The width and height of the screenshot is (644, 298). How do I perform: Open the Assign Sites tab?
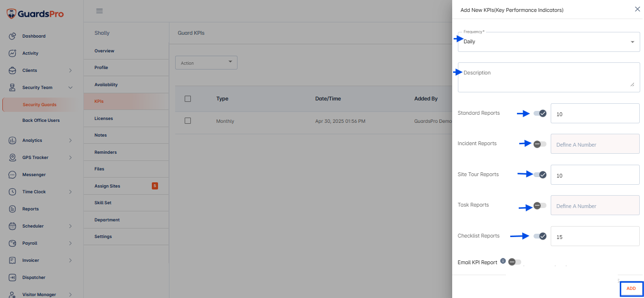[108, 186]
